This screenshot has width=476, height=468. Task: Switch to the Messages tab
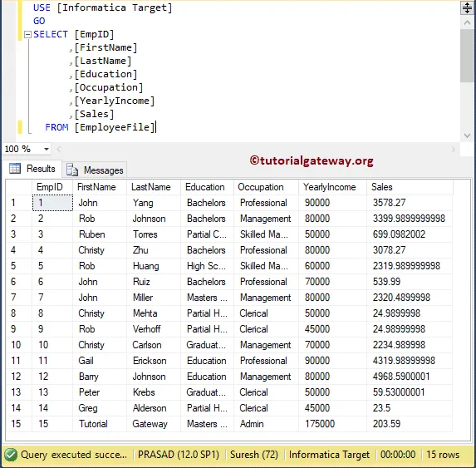(x=95, y=170)
